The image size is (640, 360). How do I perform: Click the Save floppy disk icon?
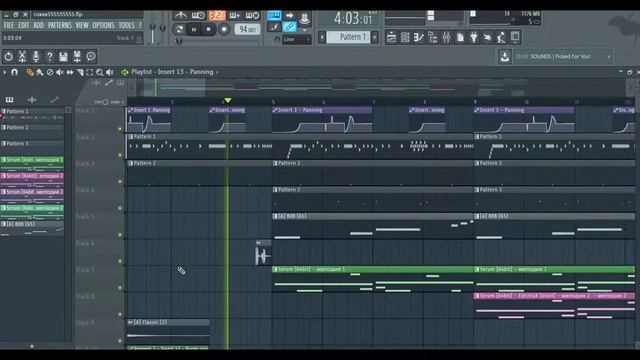63,56
